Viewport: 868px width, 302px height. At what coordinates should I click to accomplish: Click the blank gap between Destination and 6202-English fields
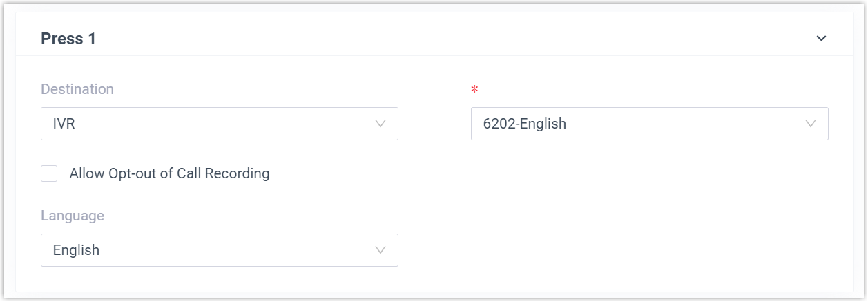[x=434, y=124]
